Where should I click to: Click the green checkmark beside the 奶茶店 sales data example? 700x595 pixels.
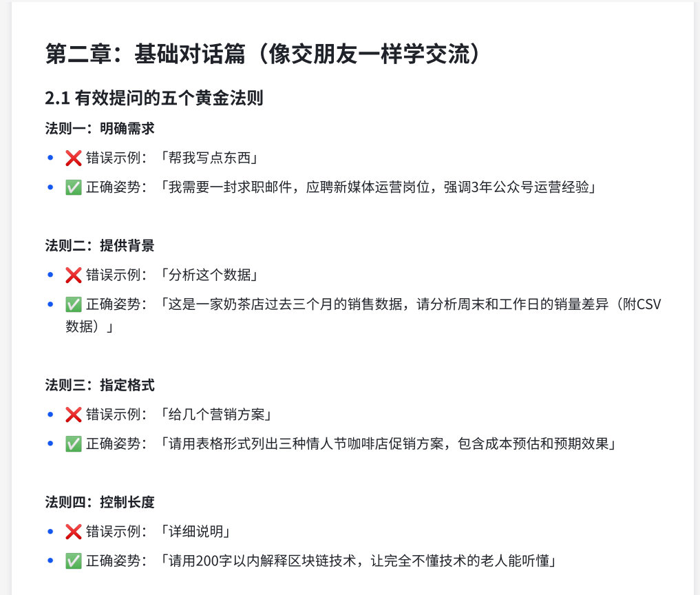74,304
